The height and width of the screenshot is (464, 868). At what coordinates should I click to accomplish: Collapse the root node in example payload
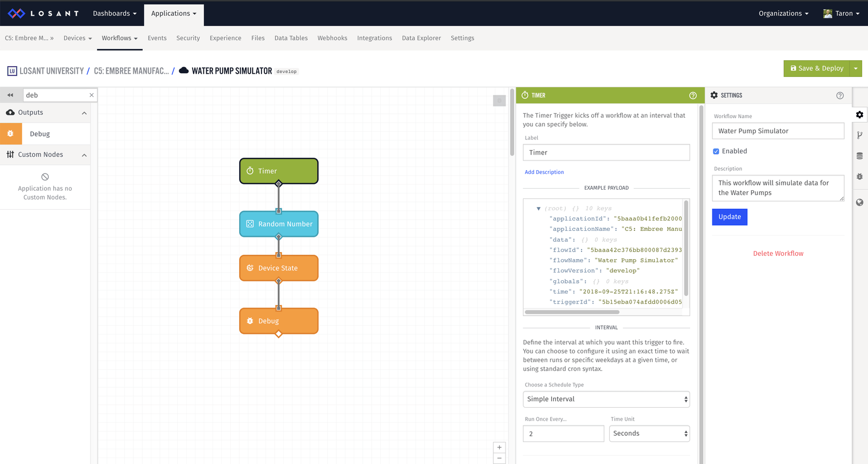pos(539,209)
